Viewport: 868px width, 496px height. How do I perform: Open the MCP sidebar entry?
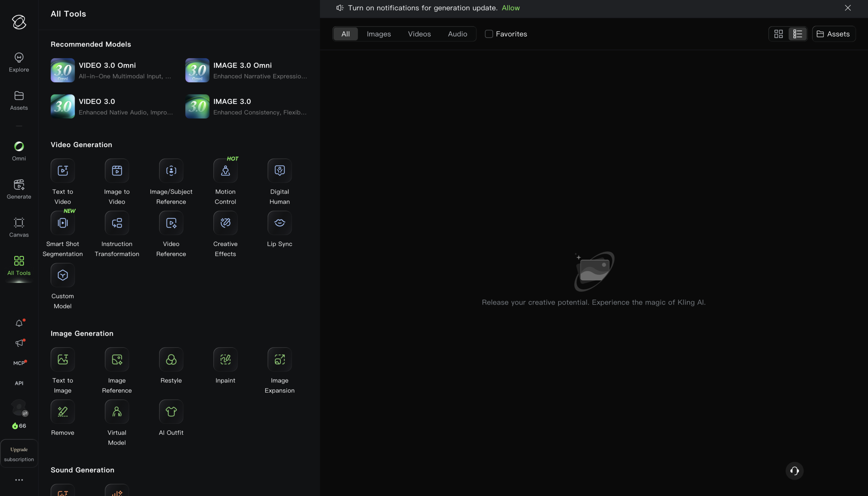click(x=19, y=363)
